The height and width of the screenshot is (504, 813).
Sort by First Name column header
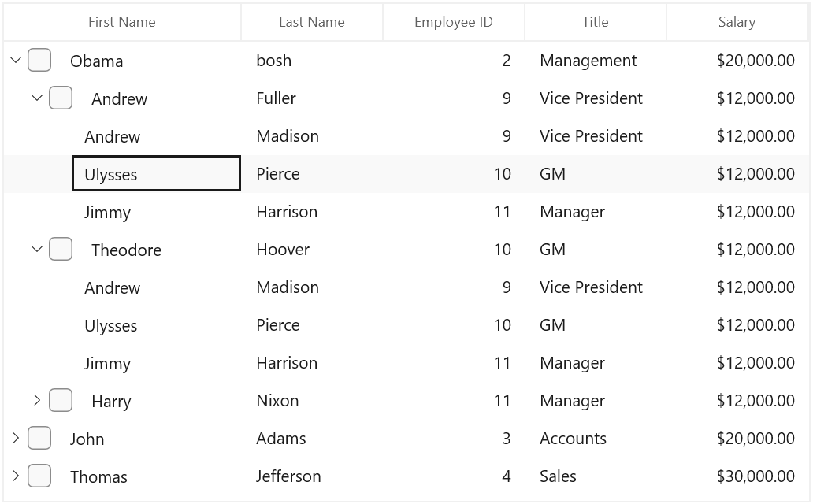(x=122, y=22)
